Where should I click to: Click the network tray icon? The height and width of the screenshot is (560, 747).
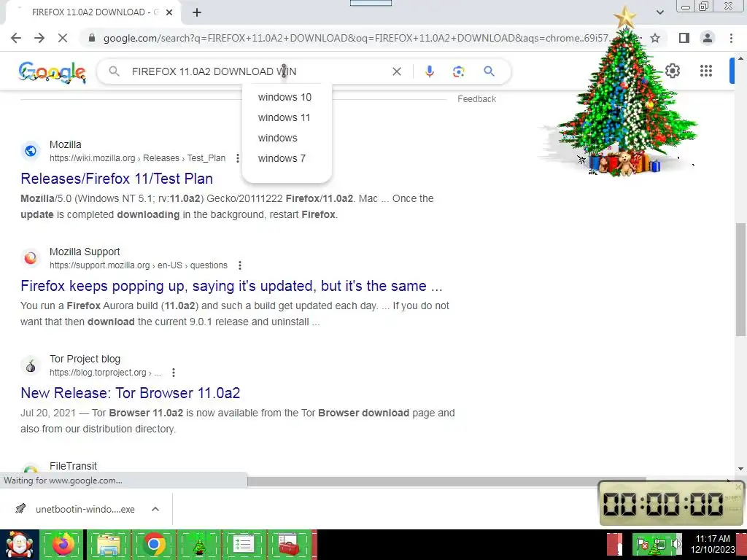659,544
